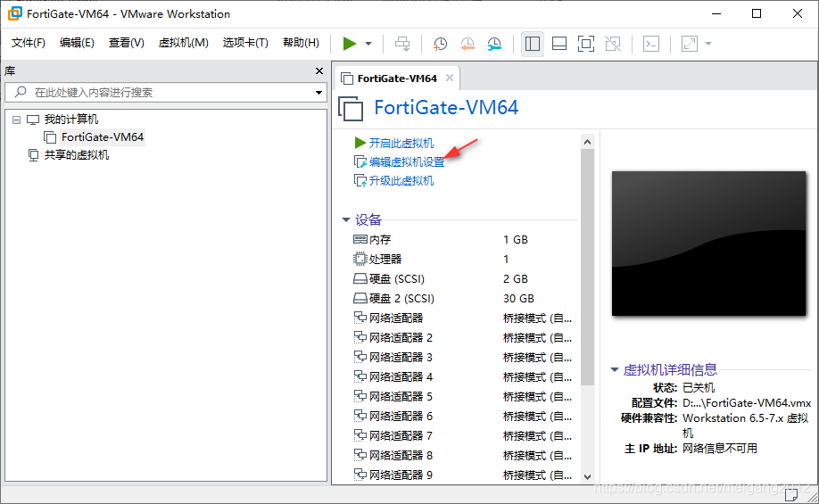Select the 网络适配器 3 row

465,357
